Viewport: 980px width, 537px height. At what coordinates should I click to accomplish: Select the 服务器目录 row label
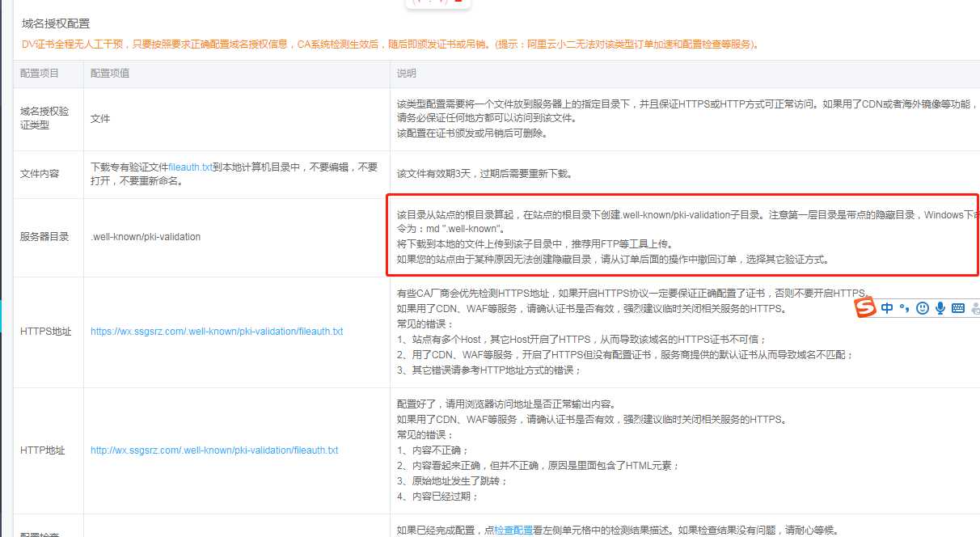point(44,237)
